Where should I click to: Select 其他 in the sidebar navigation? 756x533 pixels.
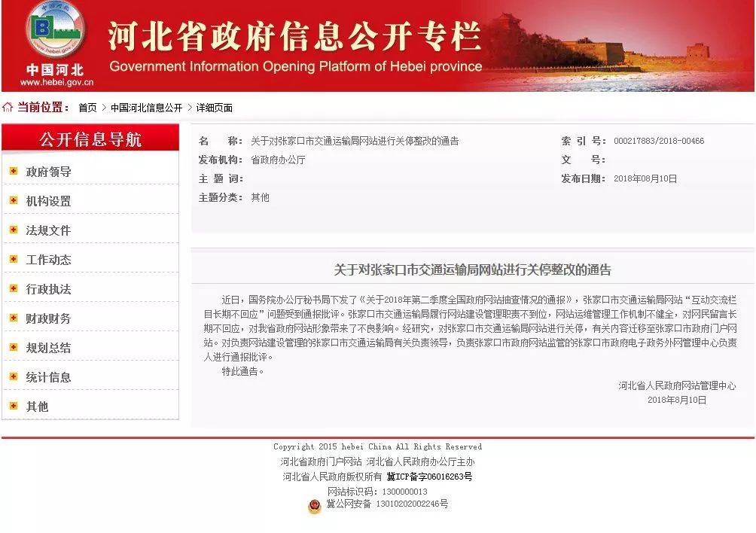pyautogui.click(x=37, y=407)
